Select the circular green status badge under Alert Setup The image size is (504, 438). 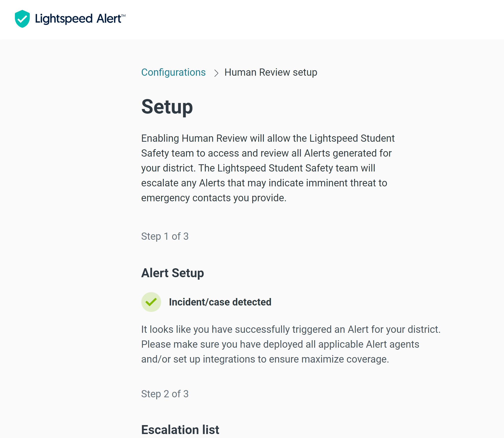(x=151, y=302)
